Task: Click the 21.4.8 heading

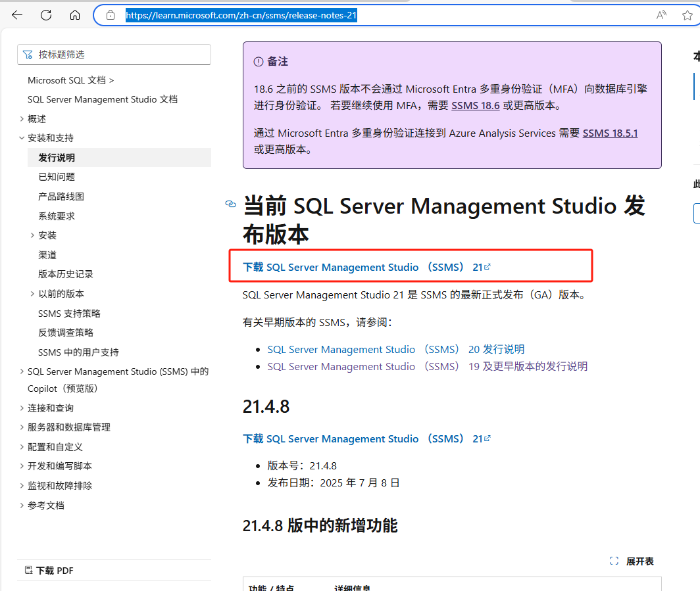Action: pyautogui.click(x=266, y=406)
